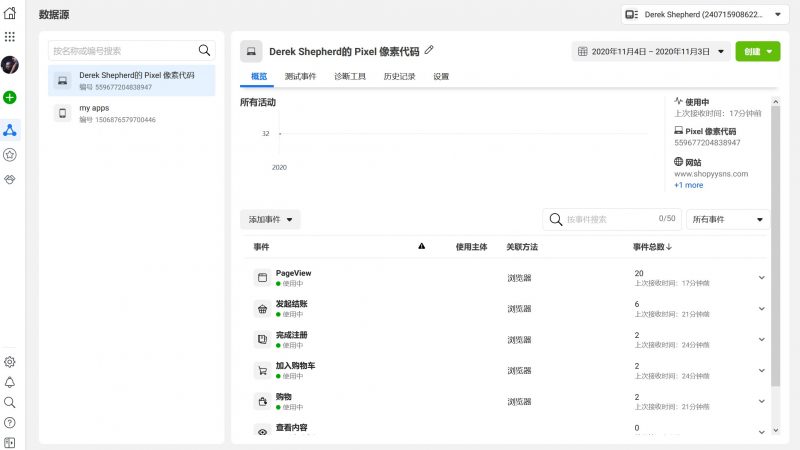
Task: Switch to the 历史记录 tab
Action: (399, 77)
